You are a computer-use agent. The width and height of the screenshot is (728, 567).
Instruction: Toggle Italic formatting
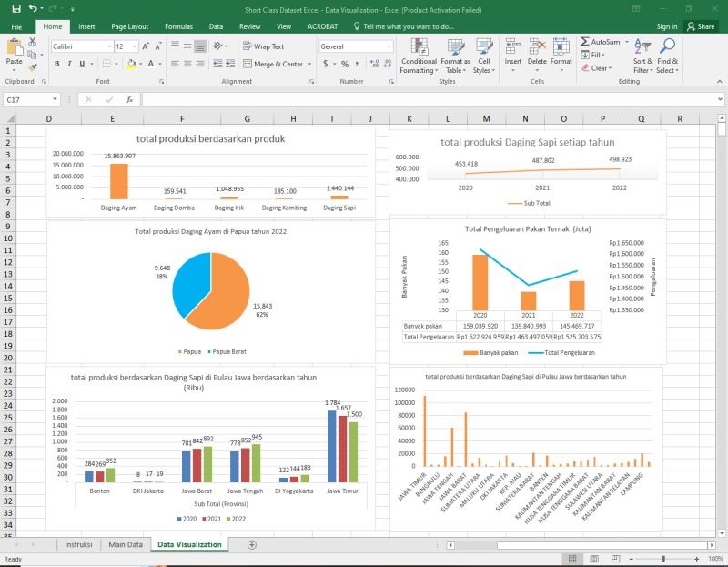click(x=69, y=64)
